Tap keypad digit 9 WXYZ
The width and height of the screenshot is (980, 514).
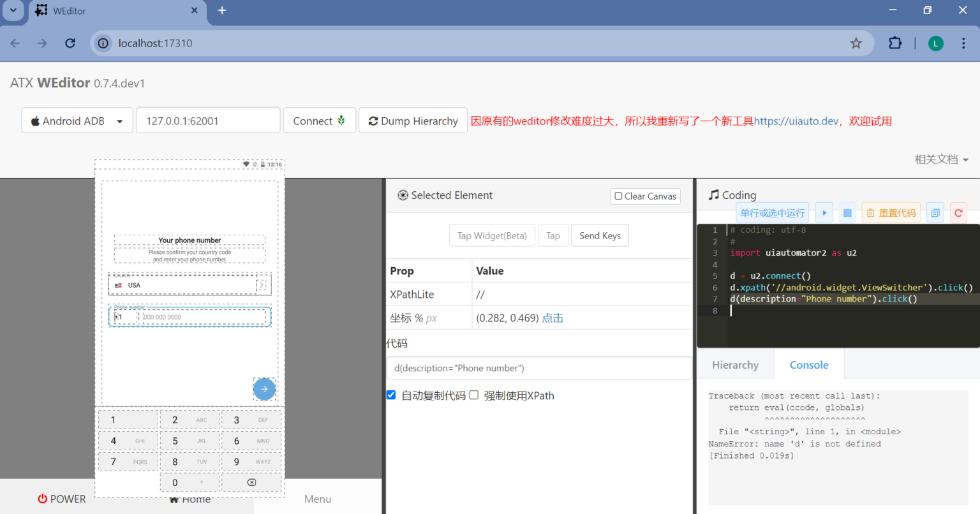(251, 462)
